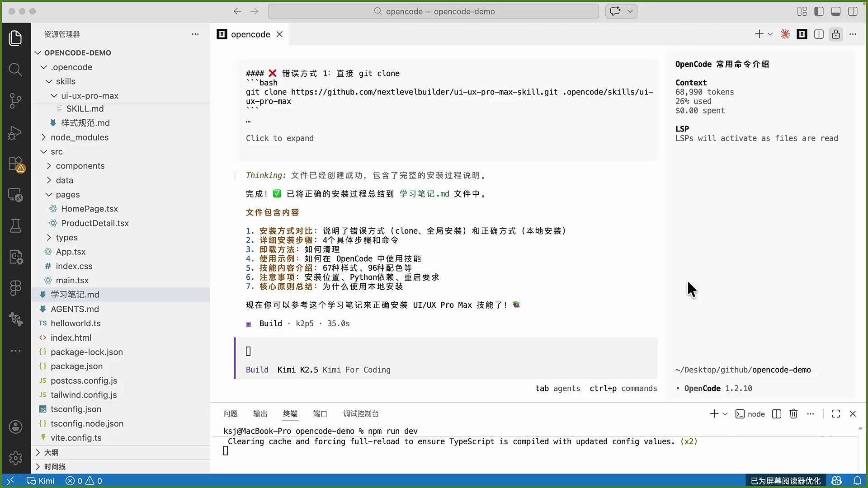Click the Claude asterisk icon in editor toolbar

coord(785,34)
